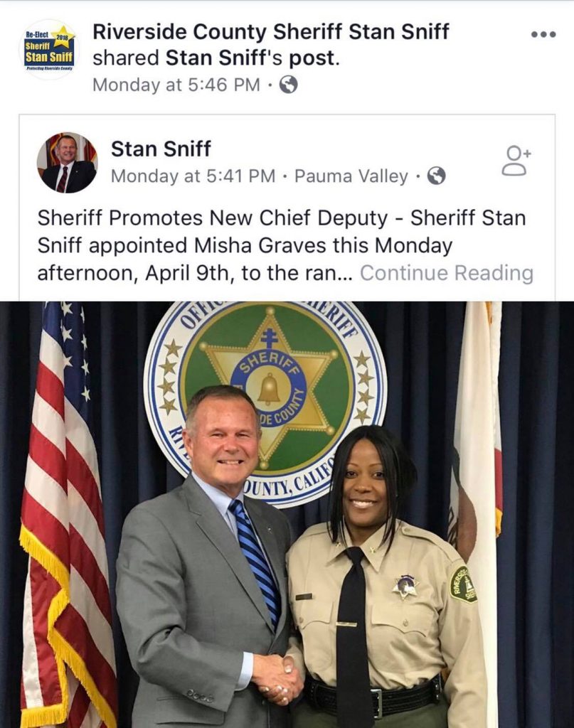Click the bold word "post" in the share header
Screen dimensions: 574x728
320,58
